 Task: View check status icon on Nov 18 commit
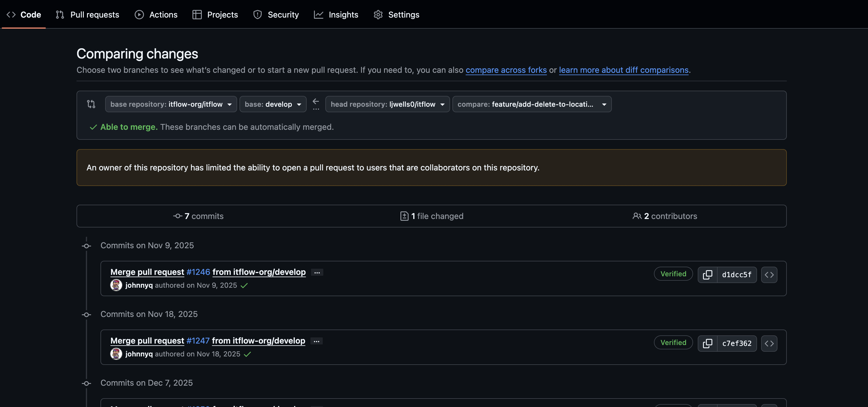coord(247,354)
